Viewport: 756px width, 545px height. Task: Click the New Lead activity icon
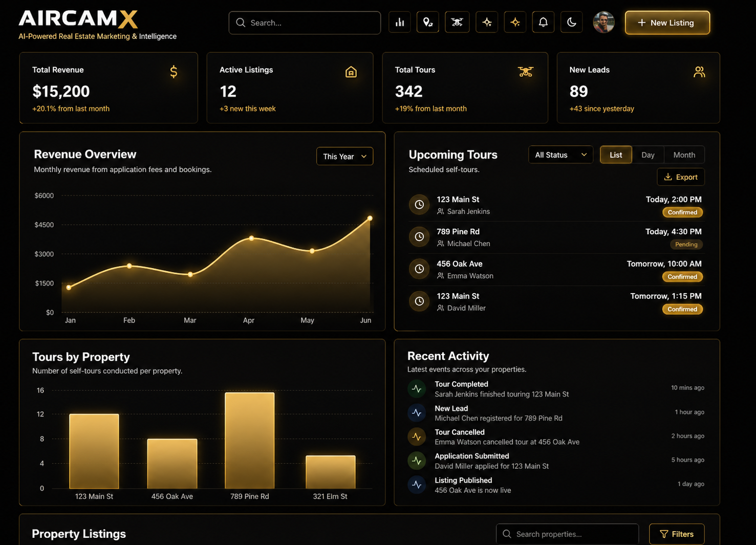coord(417,413)
